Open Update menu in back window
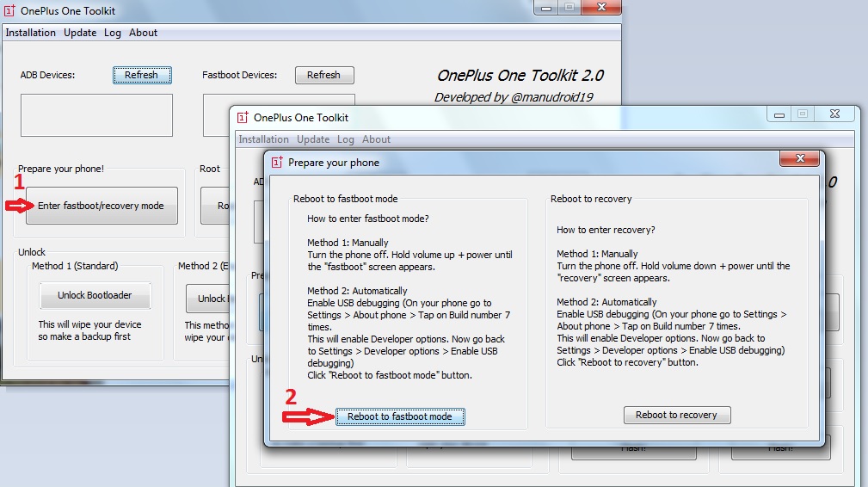This screenshot has height=487, width=868. pos(80,33)
